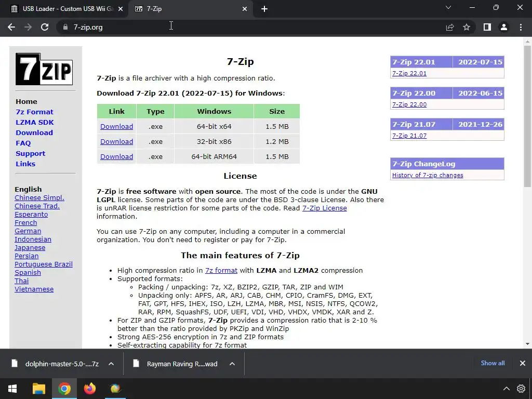Screen dimensions: 532x399
Task: Open History of 7-zip changes
Action: point(428,175)
